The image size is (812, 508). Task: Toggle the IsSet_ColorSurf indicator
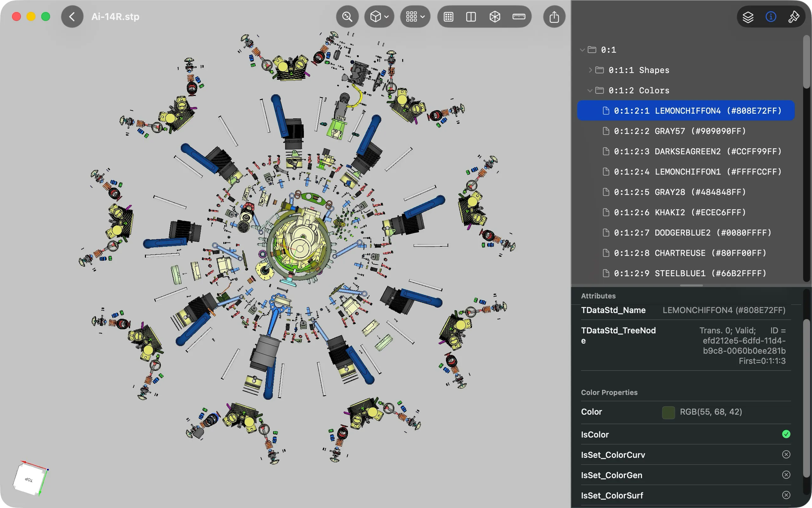tap(786, 495)
